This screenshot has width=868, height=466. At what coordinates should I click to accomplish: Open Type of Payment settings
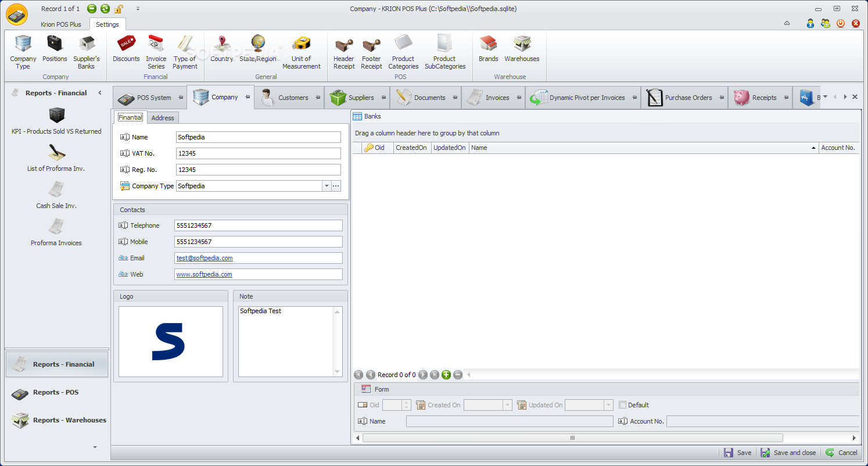[x=185, y=52]
